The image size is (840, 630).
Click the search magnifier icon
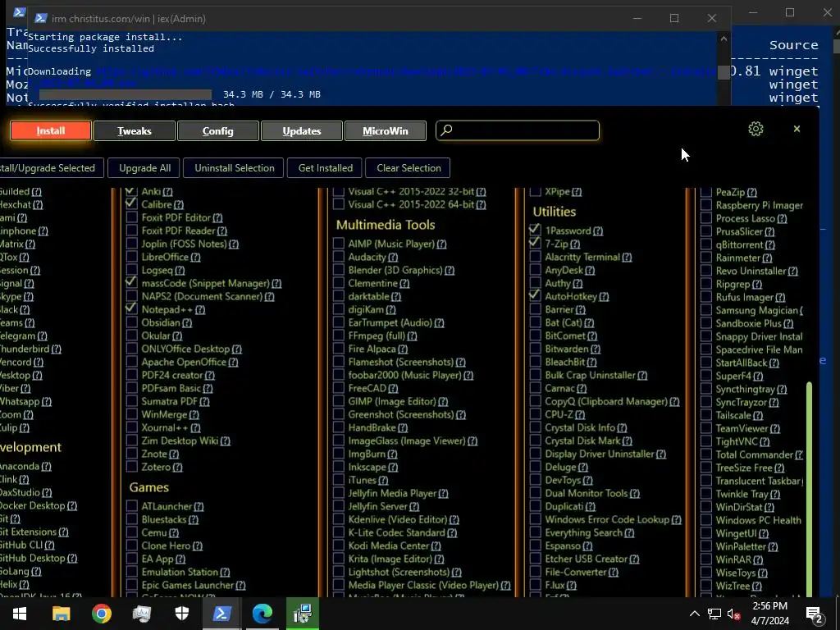[x=447, y=130]
